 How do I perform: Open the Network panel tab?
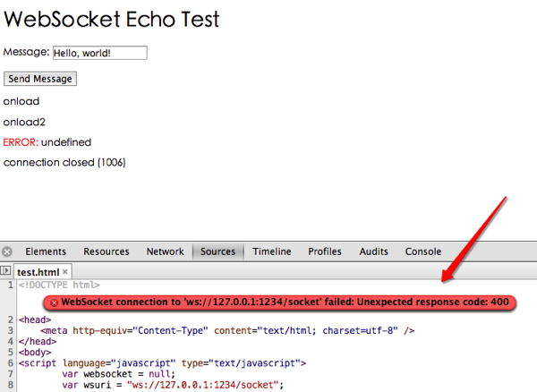point(165,251)
